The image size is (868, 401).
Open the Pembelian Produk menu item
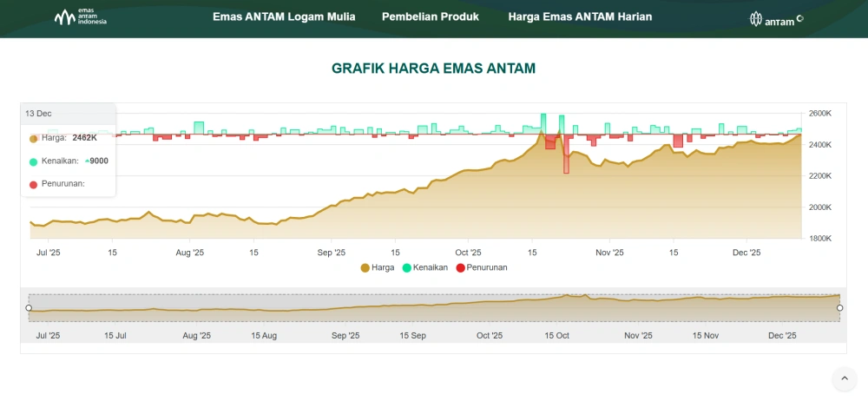(431, 16)
